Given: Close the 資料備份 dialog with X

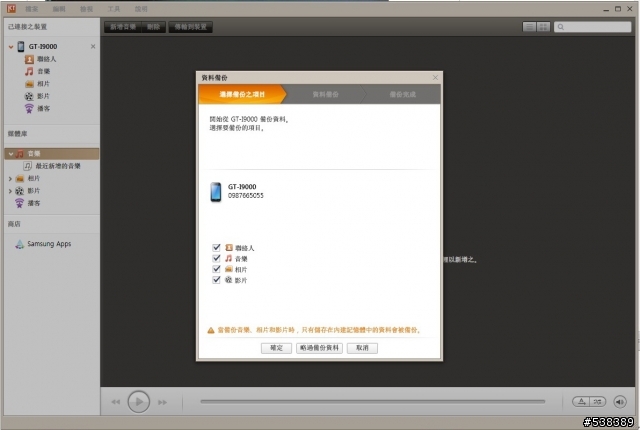Looking at the screenshot, I should tap(435, 78).
